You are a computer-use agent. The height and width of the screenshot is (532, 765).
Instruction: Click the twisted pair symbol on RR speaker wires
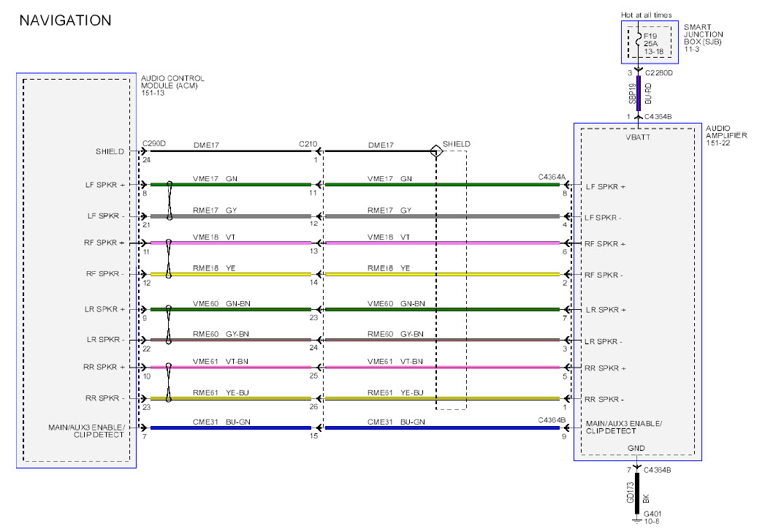click(170, 382)
